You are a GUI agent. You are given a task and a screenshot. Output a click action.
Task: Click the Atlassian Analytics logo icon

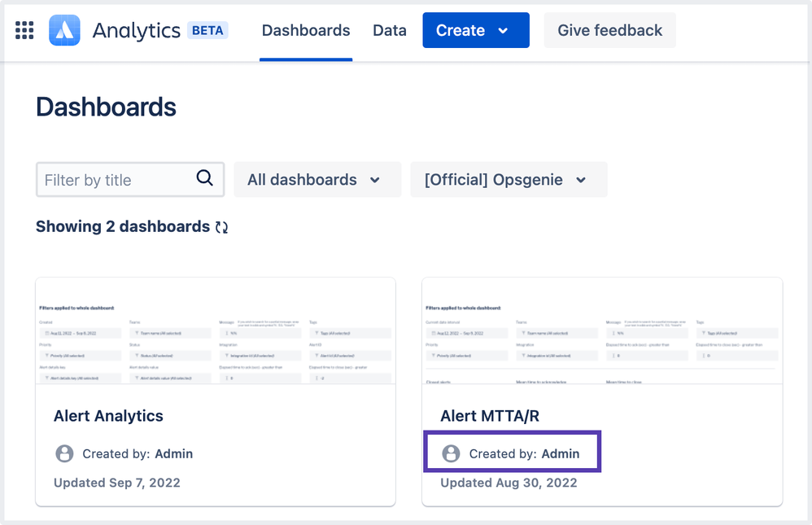pos(64,30)
